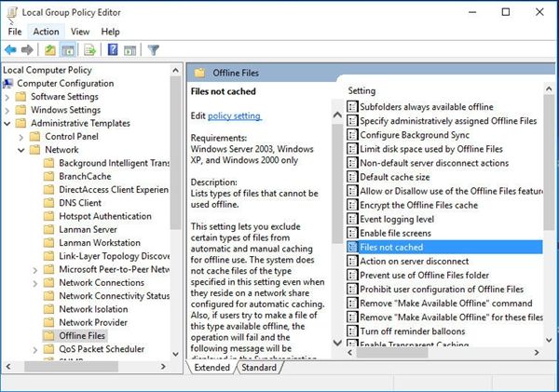Open the Action menu
Viewport: 559px width, 392px height.
(46, 32)
